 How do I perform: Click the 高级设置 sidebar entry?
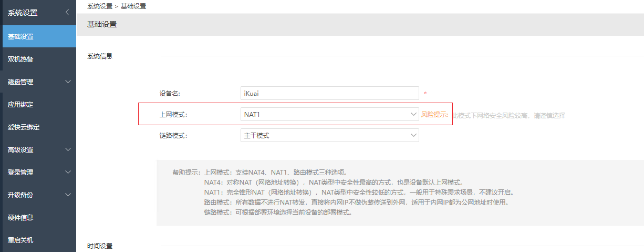tap(21, 150)
